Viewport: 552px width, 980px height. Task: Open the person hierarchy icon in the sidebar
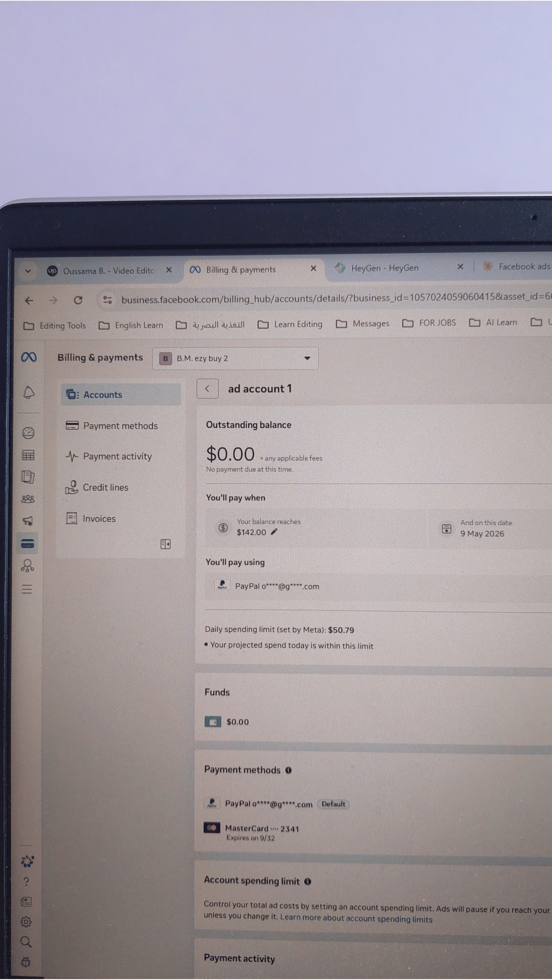(x=27, y=566)
